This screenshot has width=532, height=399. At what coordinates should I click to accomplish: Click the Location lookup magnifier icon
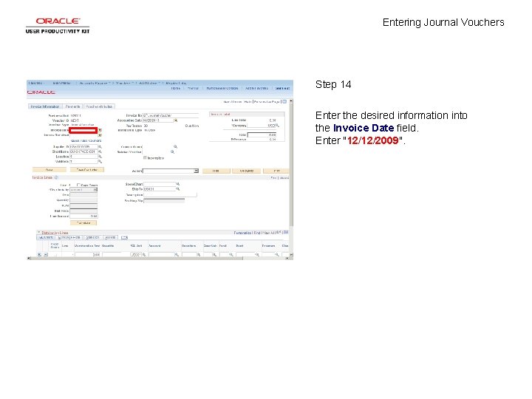[x=100, y=157]
